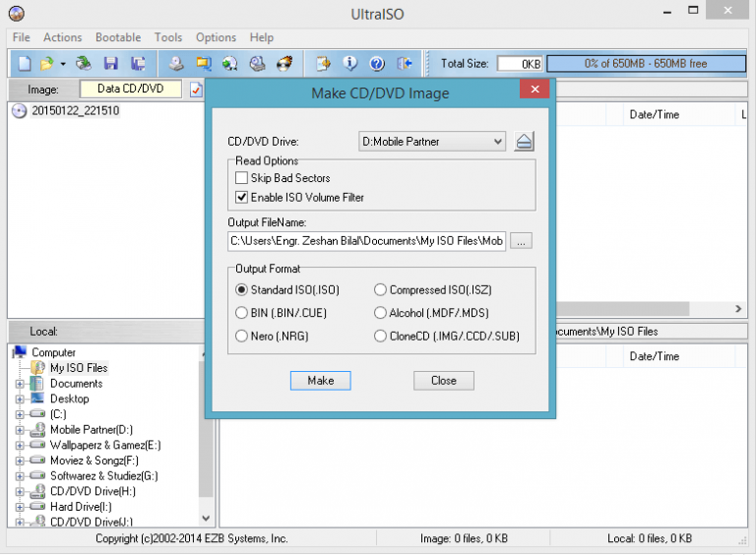
Task: Click the Convert image toolbar icon
Action: tap(230, 63)
